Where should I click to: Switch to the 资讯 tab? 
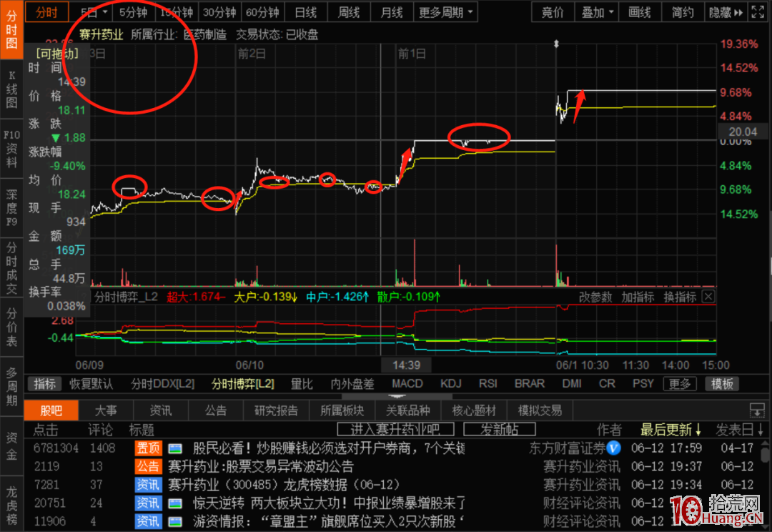tap(161, 410)
